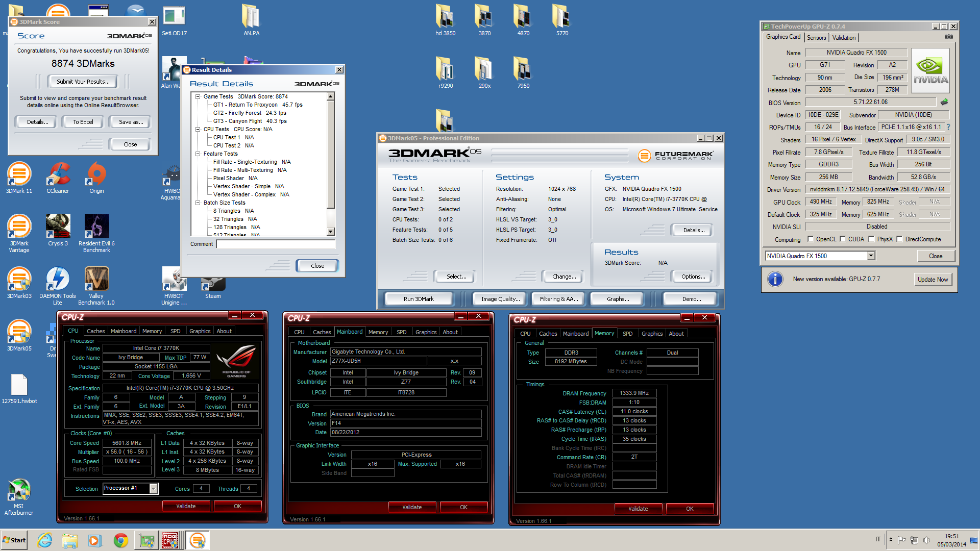Open the Caches tab in the first CPU-Z window
The image size is (980, 551).
pos(95,331)
